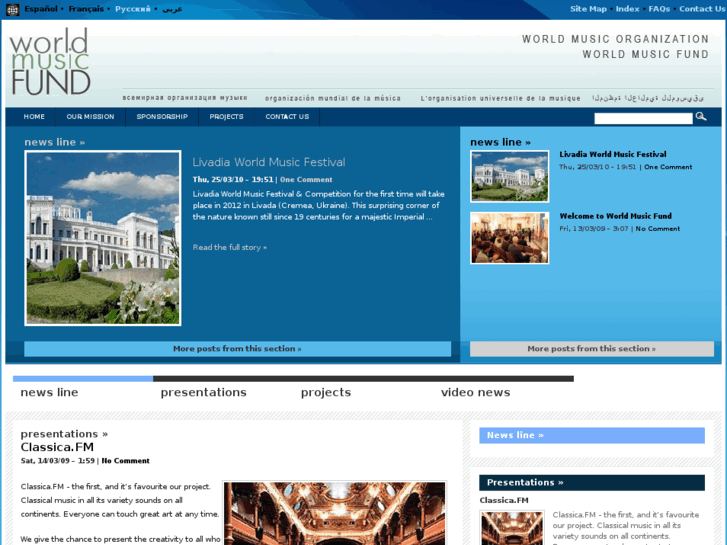Open One Comment under the featured story
The image size is (727, 545).
[x=306, y=180]
